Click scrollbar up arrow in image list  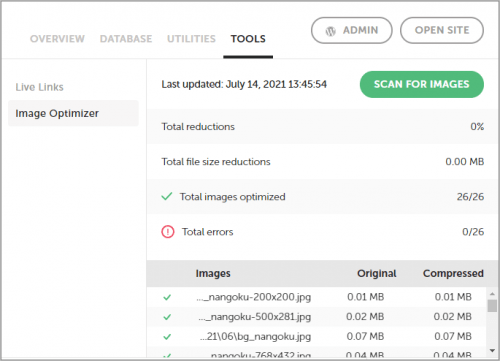point(492,294)
